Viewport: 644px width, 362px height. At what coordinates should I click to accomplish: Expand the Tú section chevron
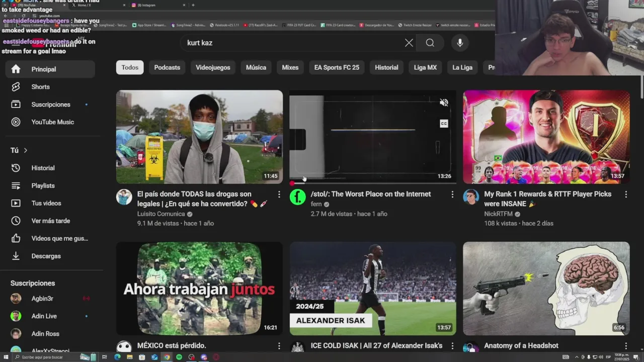pos(25,150)
